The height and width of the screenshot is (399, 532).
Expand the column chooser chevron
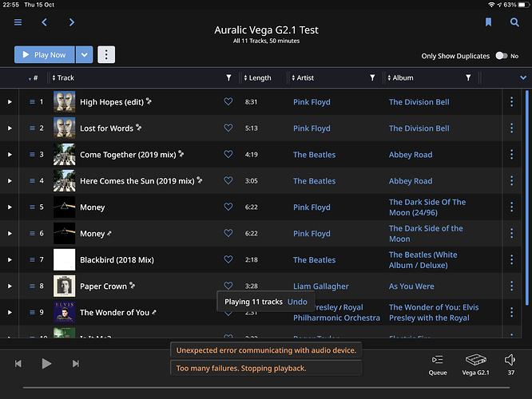[523, 78]
